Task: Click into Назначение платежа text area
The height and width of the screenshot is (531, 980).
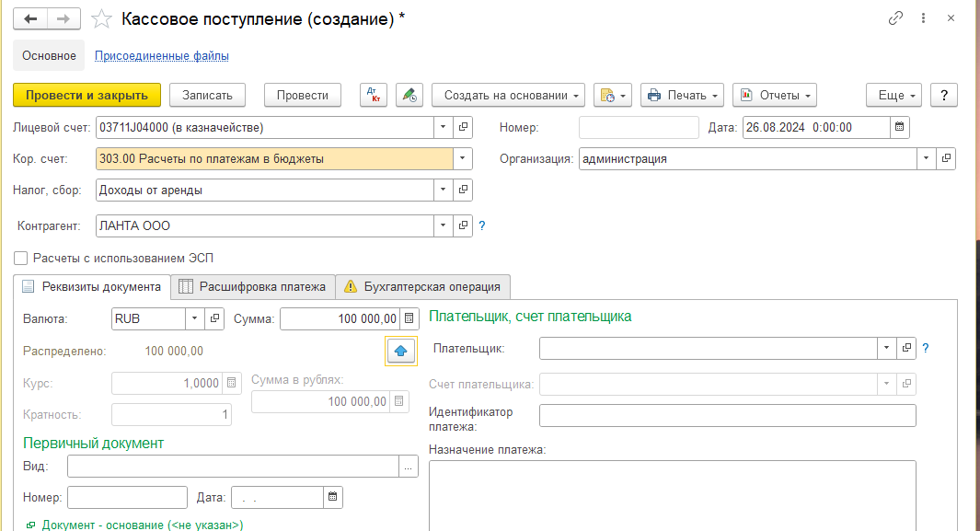Action: (x=673, y=496)
